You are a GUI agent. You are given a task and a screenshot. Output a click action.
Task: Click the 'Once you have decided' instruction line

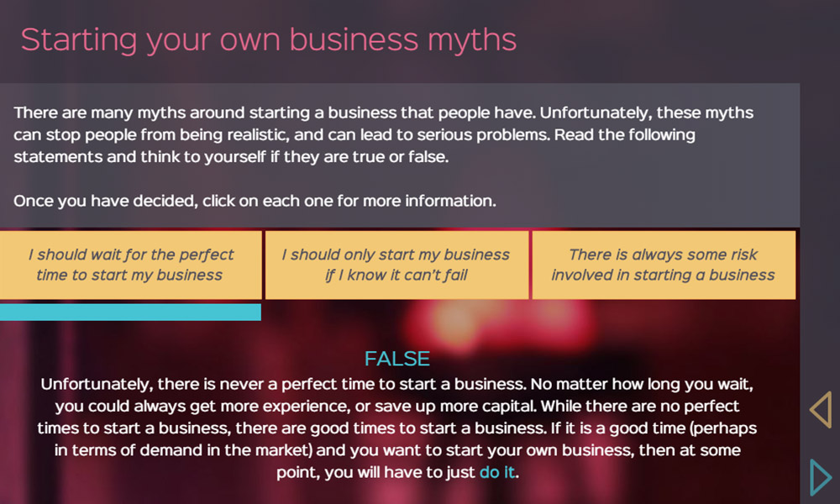coord(255,201)
